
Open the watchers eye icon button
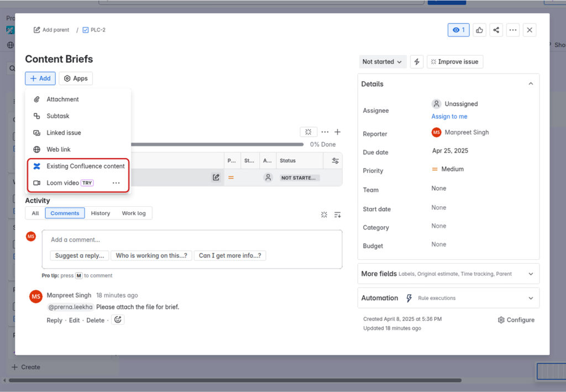pyautogui.click(x=458, y=30)
